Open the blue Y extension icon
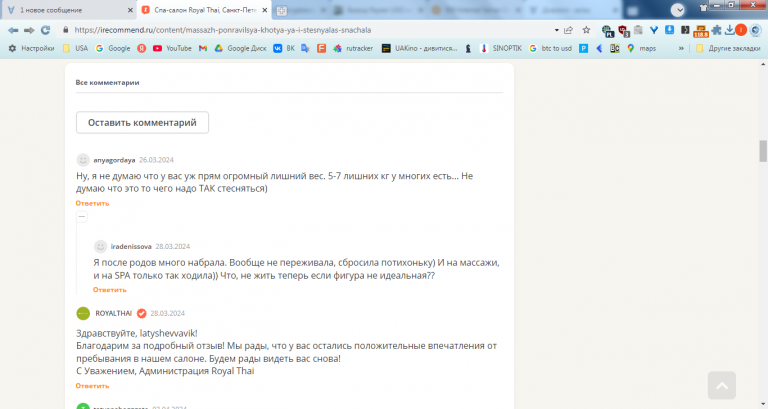768x409 pixels. coord(654,30)
